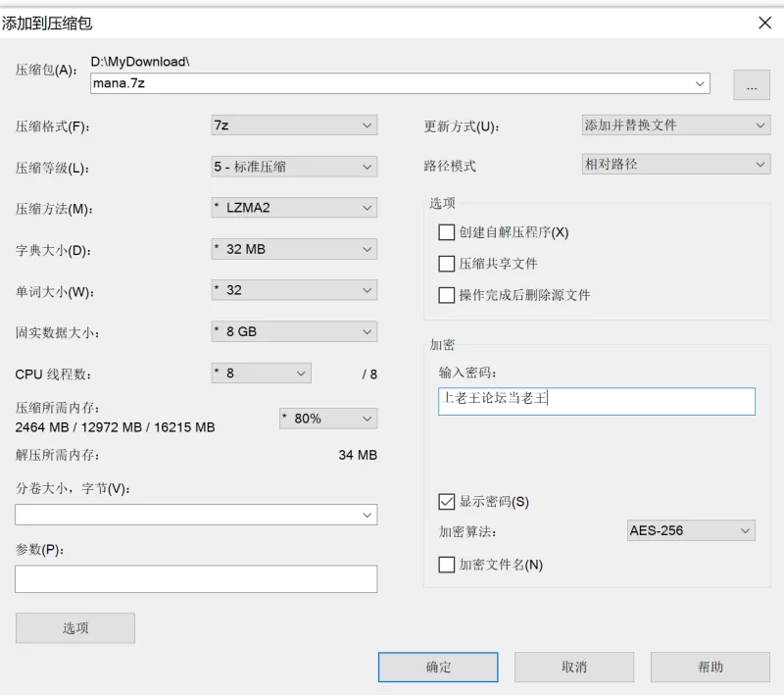Open the AES-256 加密算法 dropdown
The height and width of the screenshot is (695, 784).
(691, 530)
